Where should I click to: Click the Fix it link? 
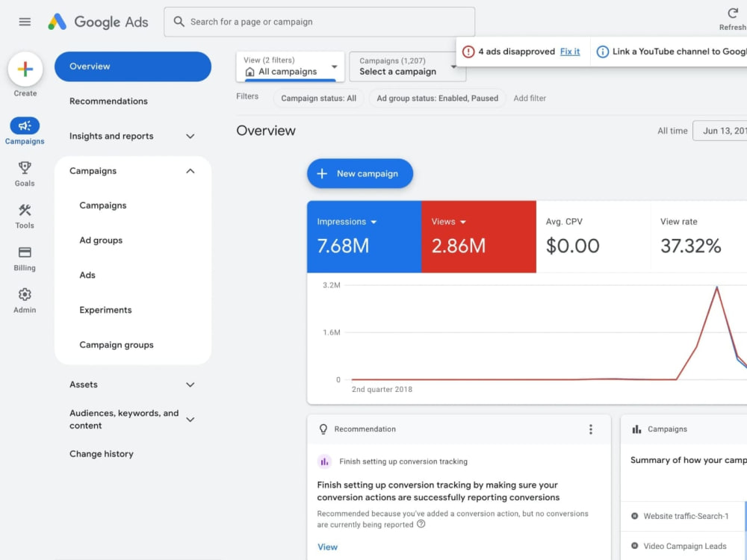(x=570, y=52)
